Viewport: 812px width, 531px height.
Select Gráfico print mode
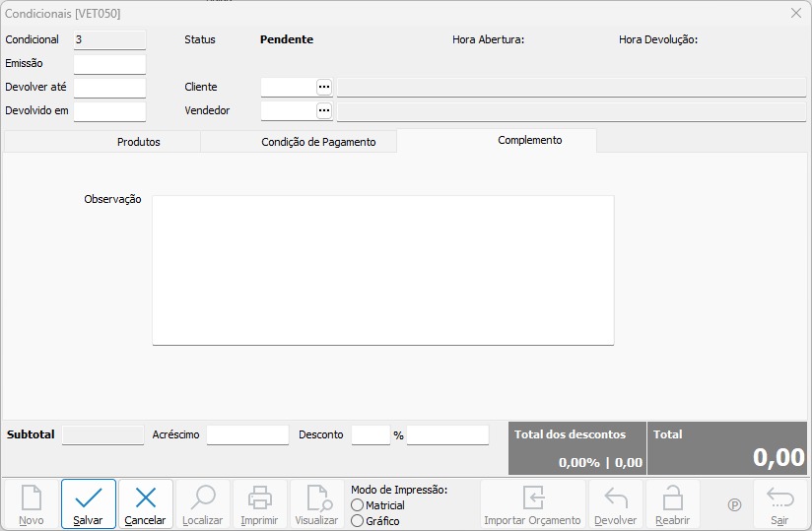coord(357,521)
